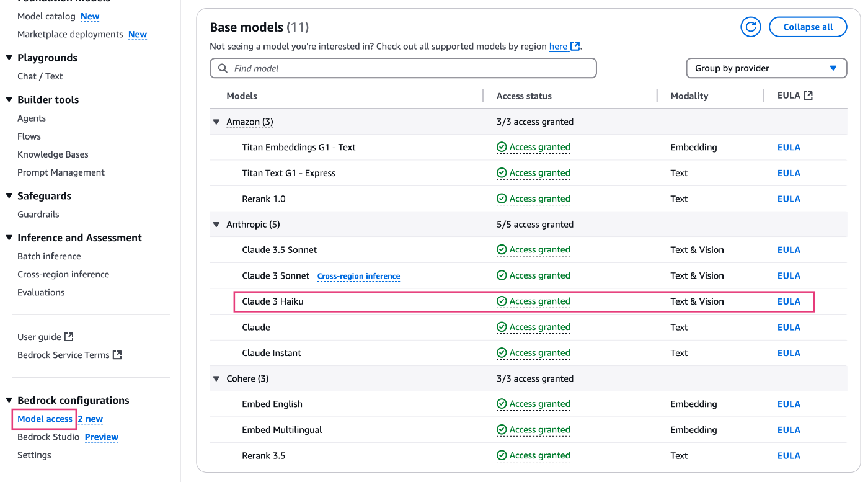The height and width of the screenshot is (482, 868).
Task: Click New badge beside Model catalog
Action: (x=90, y=16)
